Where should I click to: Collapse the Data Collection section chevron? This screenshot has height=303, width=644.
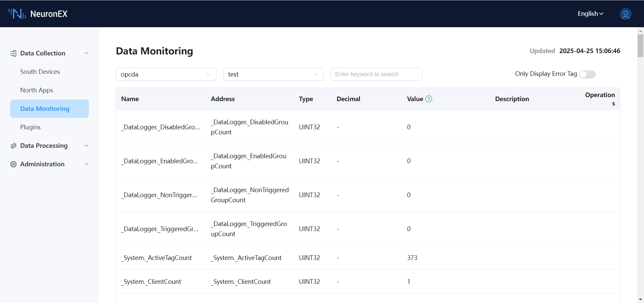pos(86,53)
